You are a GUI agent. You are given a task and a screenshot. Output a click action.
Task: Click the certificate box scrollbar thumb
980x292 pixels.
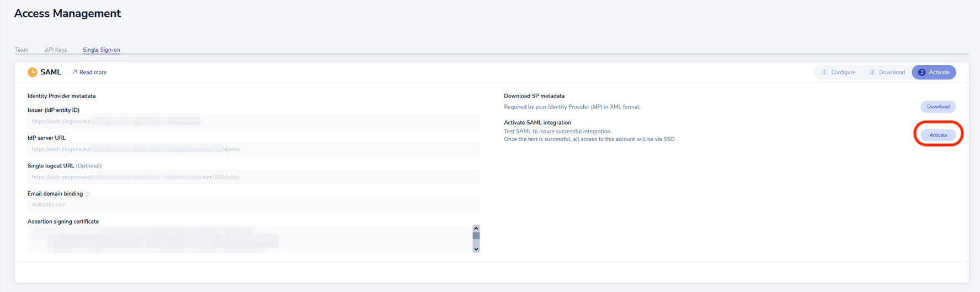click(476, 236)
